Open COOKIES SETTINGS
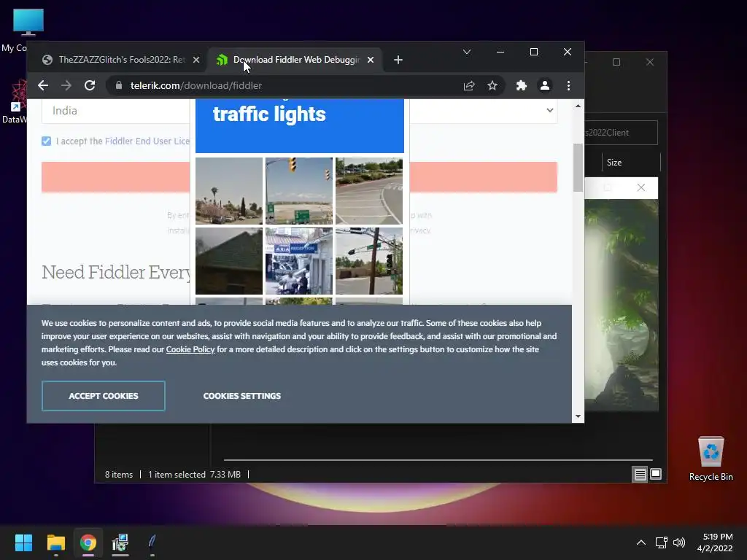The height and width of the screenshot is (560, 747). [242, 396]
